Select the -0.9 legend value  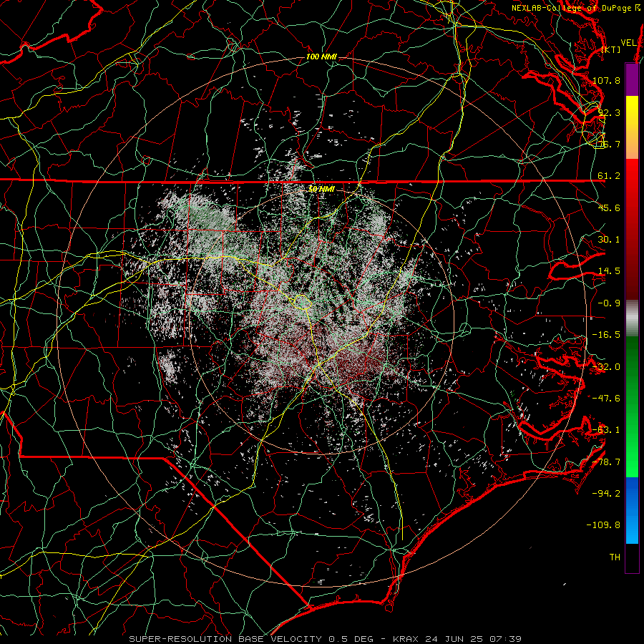pos(609,303)
